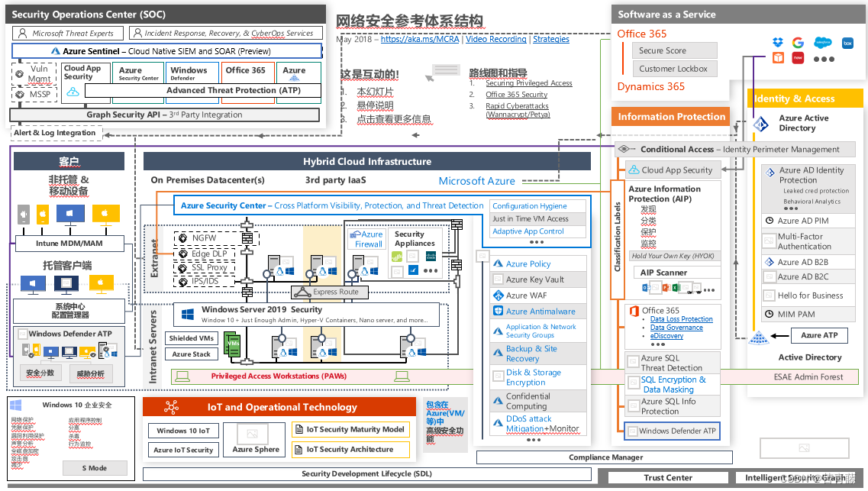Screen dimensions: 868x491
Task: Click the DDoS attack Mitigation icon
Action: pyautogui.click(x=499, y=423)
